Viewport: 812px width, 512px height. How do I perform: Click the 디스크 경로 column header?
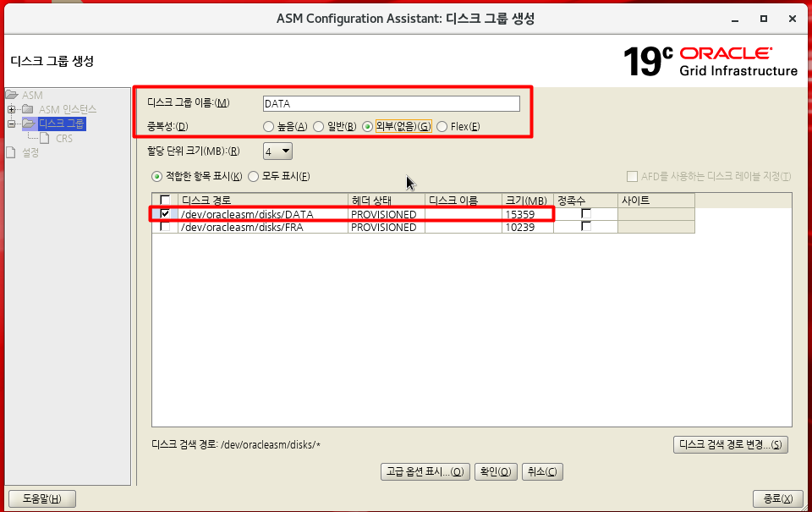[263, 200]
